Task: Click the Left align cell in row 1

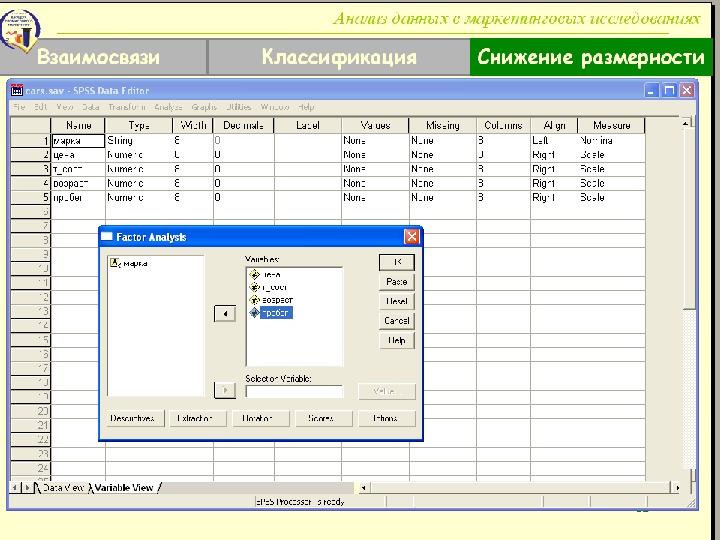Action: 554,141
